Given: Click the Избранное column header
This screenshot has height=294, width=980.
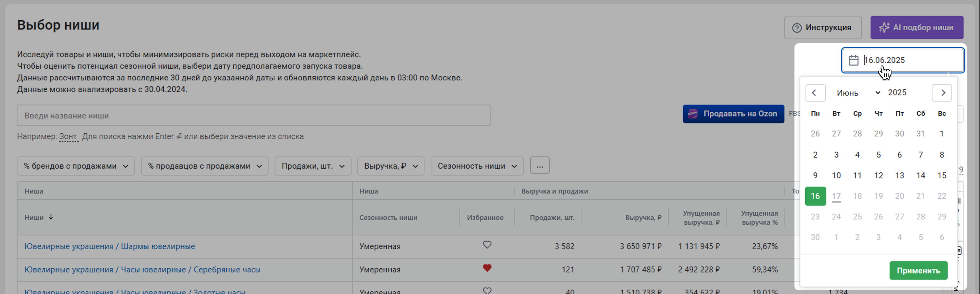Looking at the screenshot, I should tap(485, 218).
